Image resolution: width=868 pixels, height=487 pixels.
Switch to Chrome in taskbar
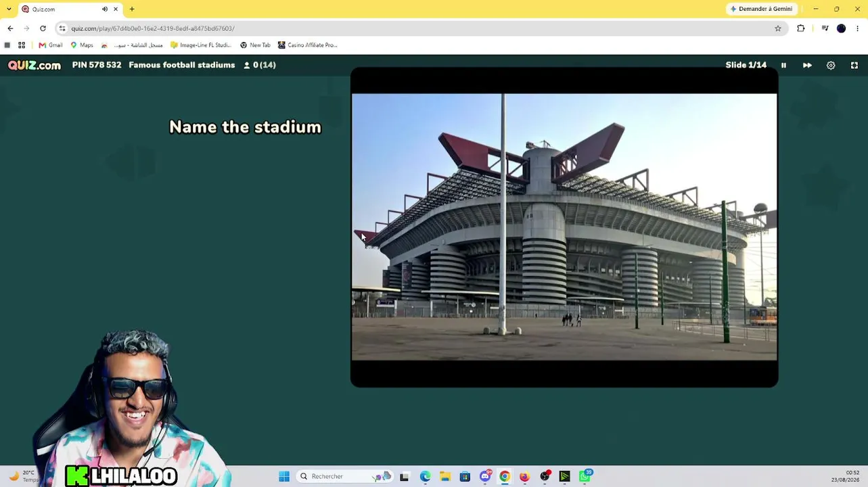505,476
